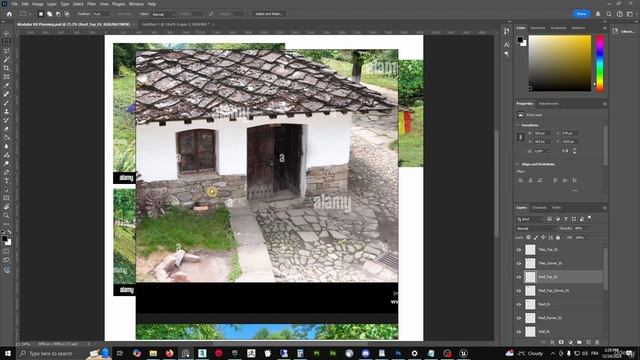Select the Hand tool
The height and width of the screenshot is (360, 640).
tap(6, 207)
